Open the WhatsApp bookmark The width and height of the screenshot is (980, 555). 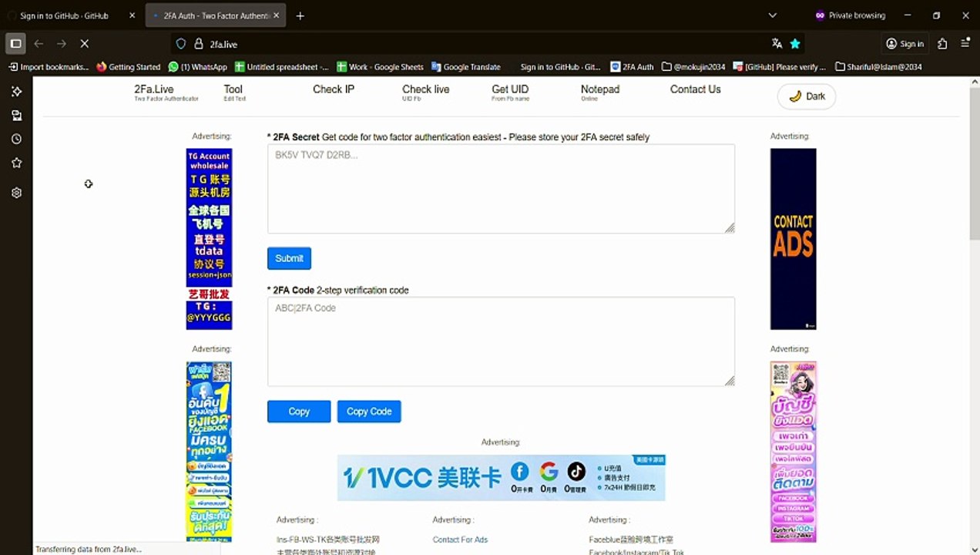point(198,67)
